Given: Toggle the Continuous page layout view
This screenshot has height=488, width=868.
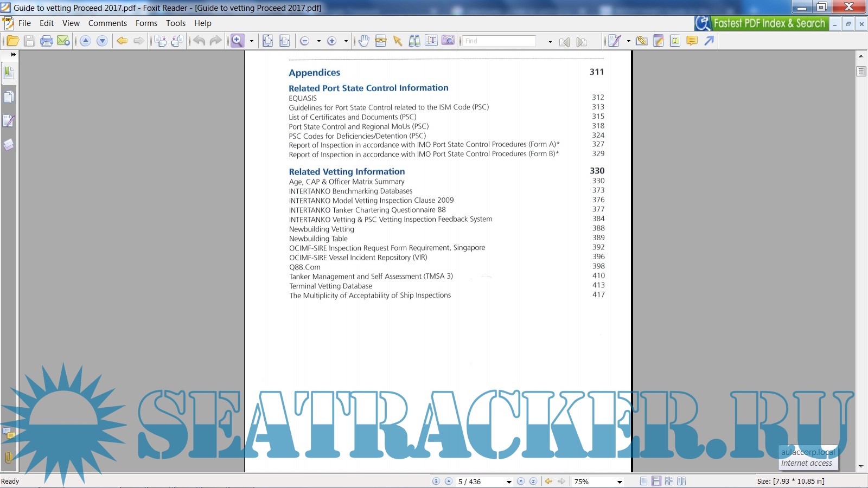Looking at the screenshot, I should (x=656, y=481).
